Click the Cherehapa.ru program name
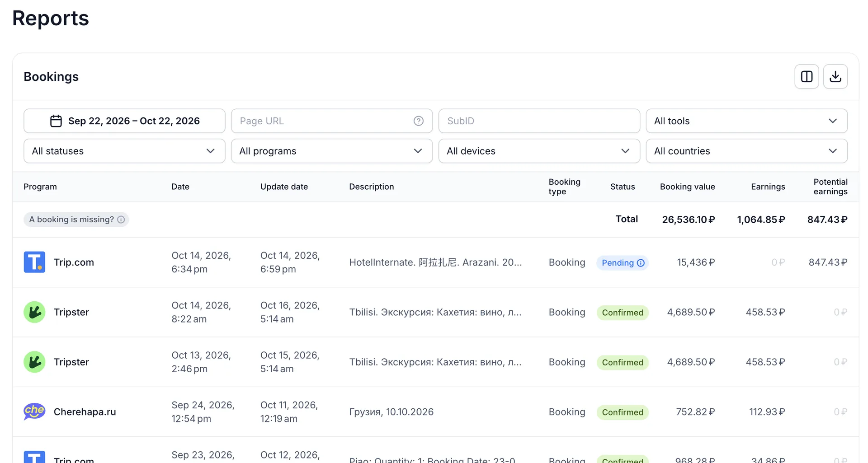Viewport: 868px width, 463px height. pos(85,412)
